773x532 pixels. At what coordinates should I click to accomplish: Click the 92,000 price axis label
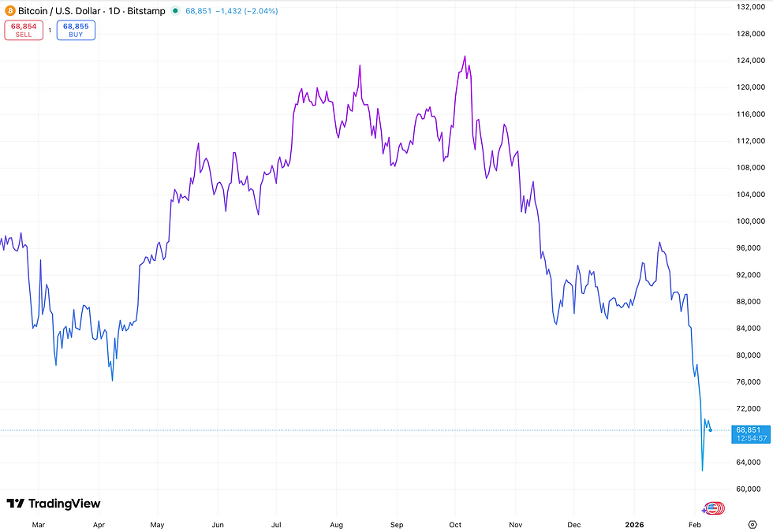[x=750, y=275]
